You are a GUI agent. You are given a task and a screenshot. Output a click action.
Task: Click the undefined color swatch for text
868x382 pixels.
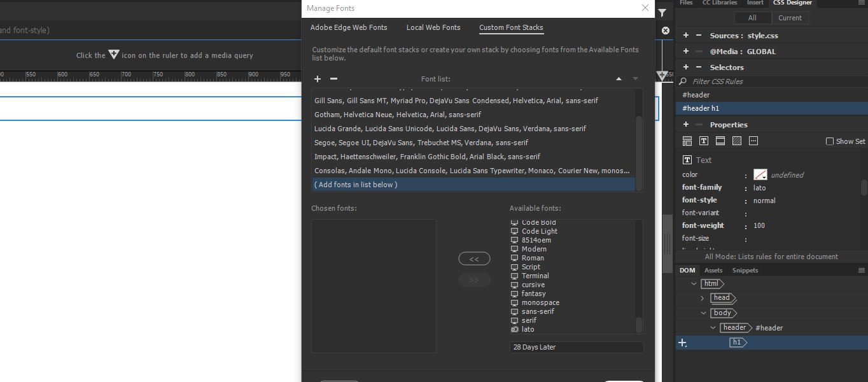(x=760, y=174)
